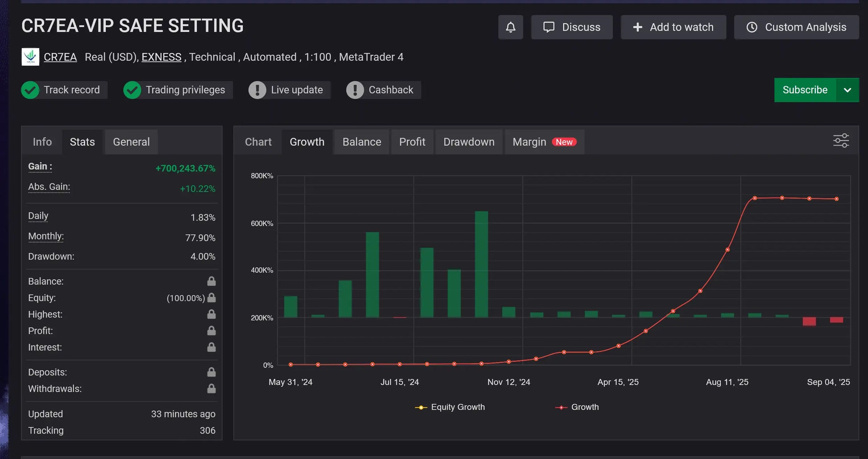Click the notification bell icon
This screenshot has height=459, width=868.
click(510, 27)
